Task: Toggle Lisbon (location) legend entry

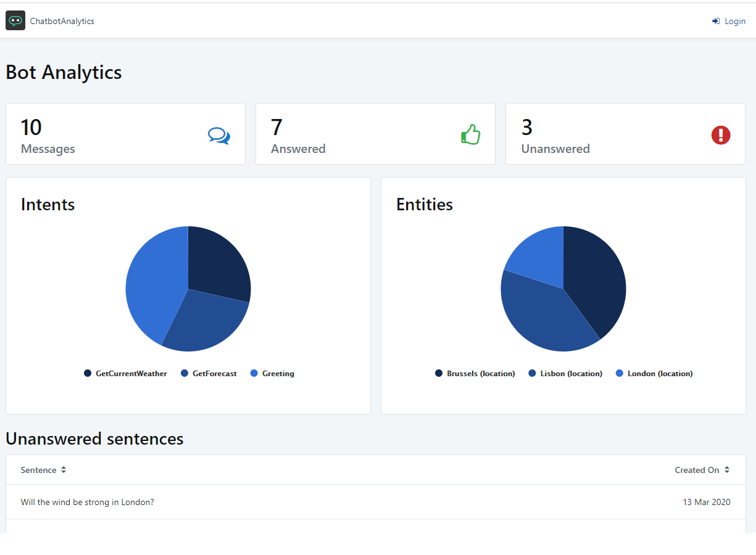Action: pyautogui.click(x=566, y=373)
